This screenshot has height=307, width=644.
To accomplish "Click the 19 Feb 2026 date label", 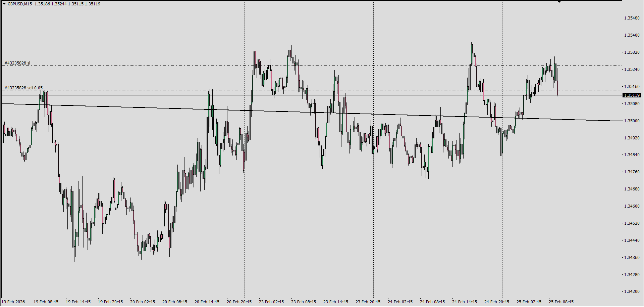I will pos(13,302).
